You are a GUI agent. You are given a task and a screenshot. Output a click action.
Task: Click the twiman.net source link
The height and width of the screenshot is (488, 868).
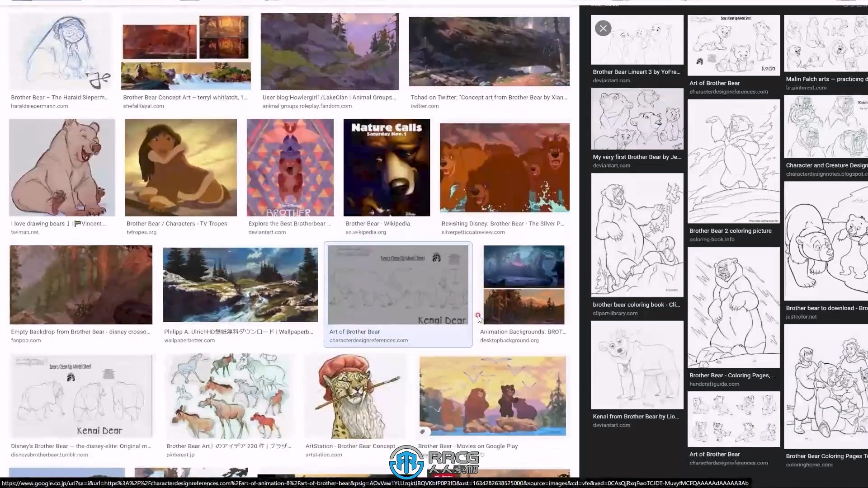click(25, 232)
